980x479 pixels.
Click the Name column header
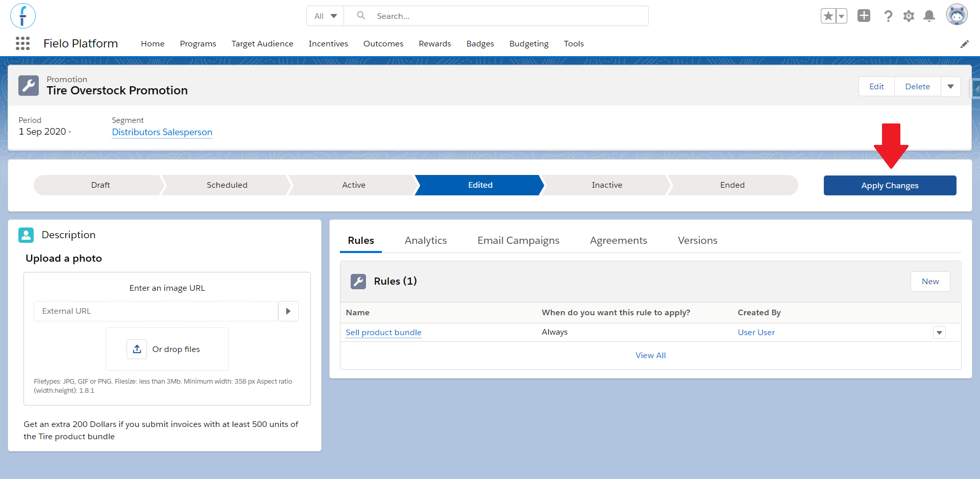click(x=357, y=313)
